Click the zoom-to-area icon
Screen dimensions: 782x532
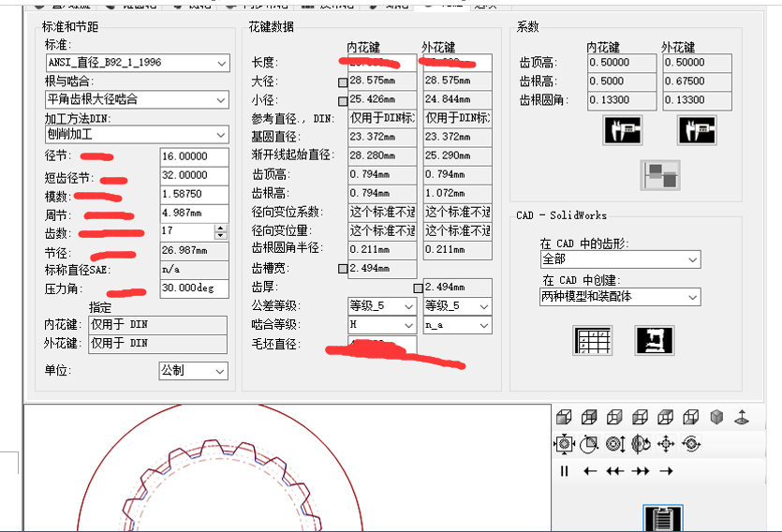[x=589, y=443]
